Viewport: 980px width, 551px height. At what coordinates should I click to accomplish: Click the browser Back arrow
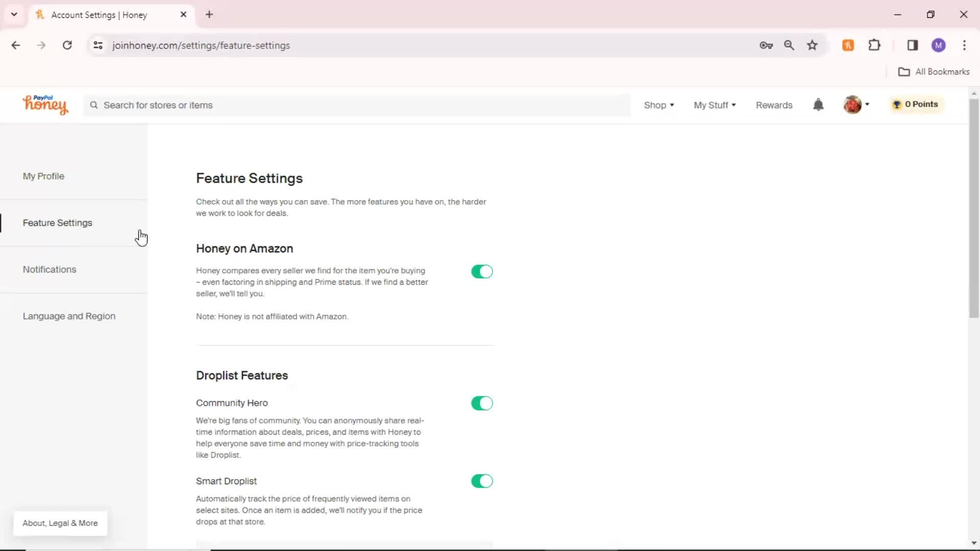(16, 45)
